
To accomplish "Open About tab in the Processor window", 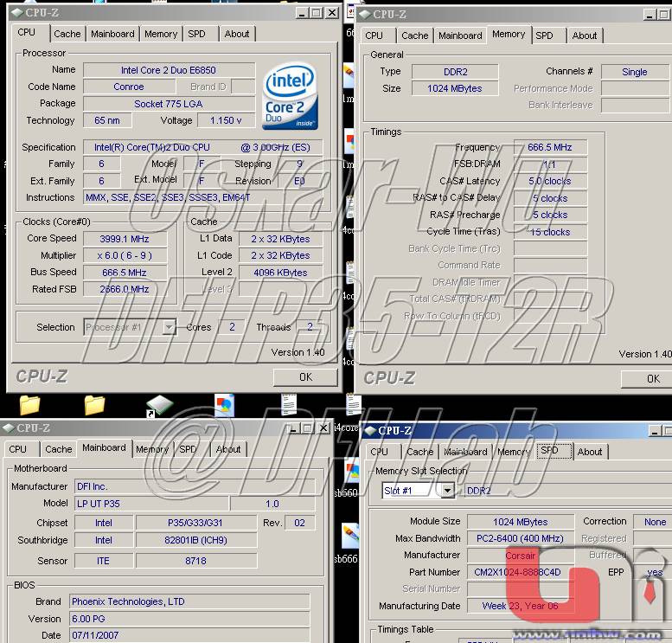I will pyautogui.click(x=237, y=34).
